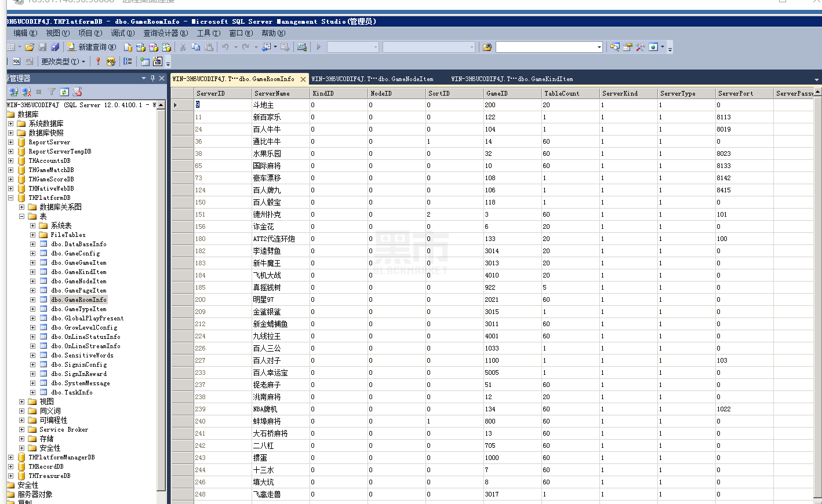Click the New Query (新建查询) button
Screen dimensions: 822x504
[x=91, y=47]
